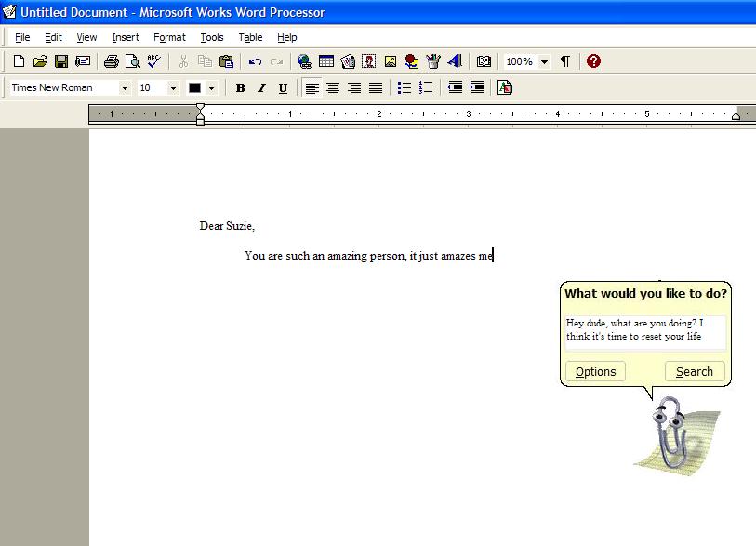Toggle italic formatting
Image resolution: width=756 pixels, height=546 pixels.
click(x=261, y=87)
